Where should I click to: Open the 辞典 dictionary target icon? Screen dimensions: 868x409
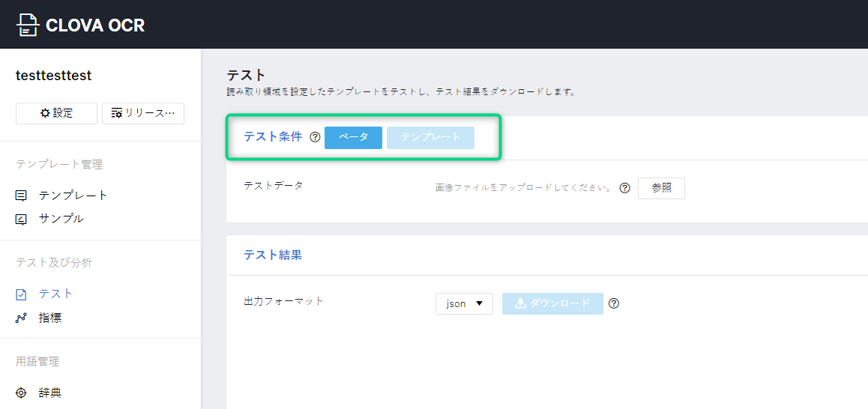point(21,393)
